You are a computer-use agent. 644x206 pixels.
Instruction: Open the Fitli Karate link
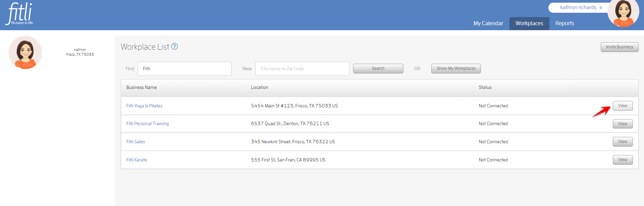pyautogui.click(x=137, y=160)
